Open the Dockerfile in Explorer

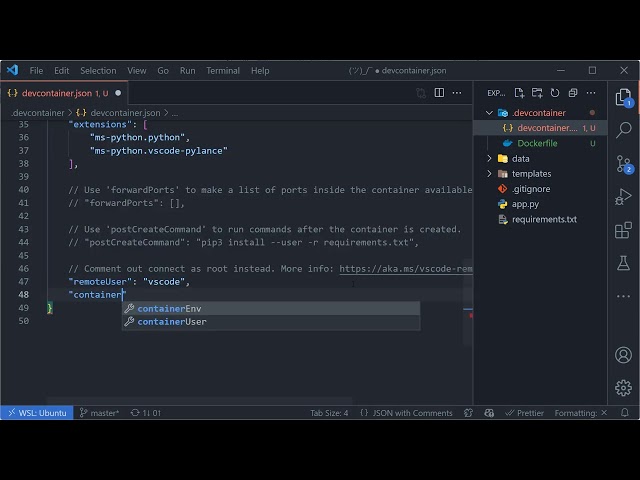pos(540,143)
